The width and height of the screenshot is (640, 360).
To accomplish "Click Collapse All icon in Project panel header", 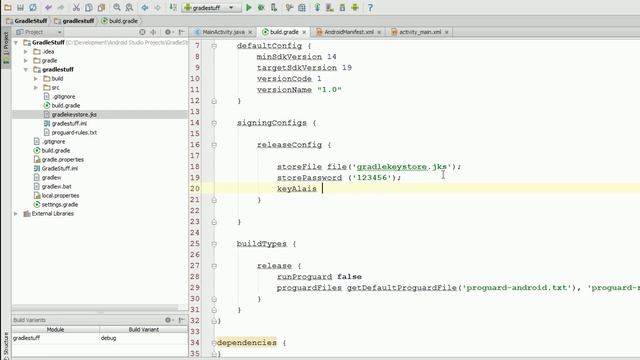I will [x=154, y=32].
